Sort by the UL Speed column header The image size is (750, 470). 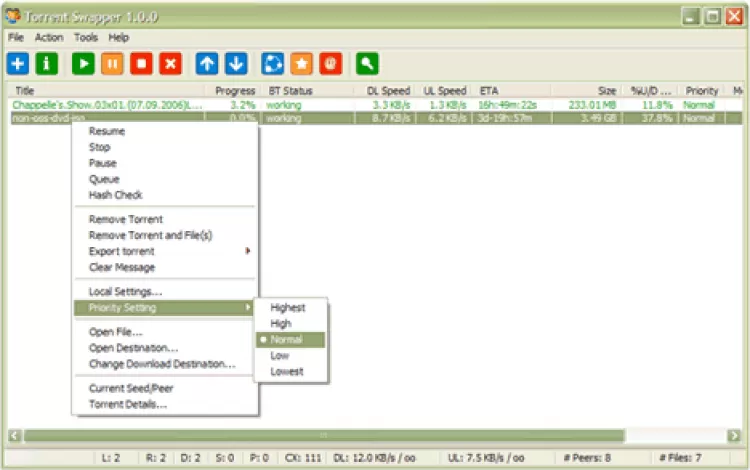pyautogui.click(x=444, y=91)
